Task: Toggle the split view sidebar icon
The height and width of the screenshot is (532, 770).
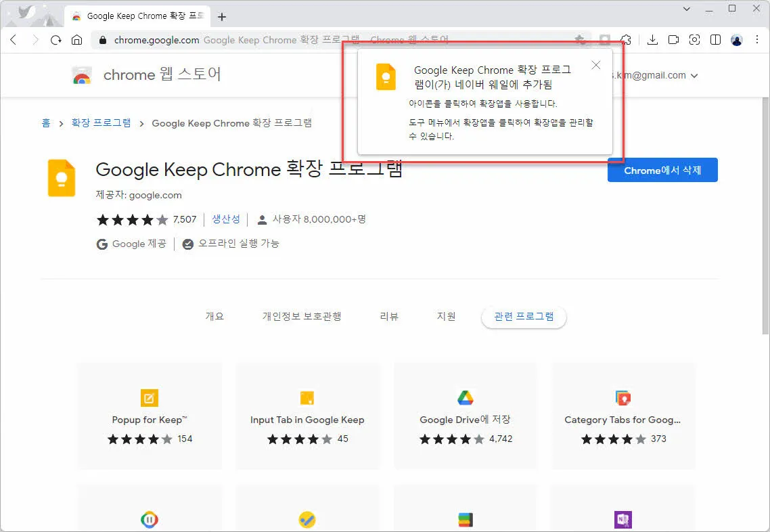Action: pyautogui.click(x=715, y=40)
